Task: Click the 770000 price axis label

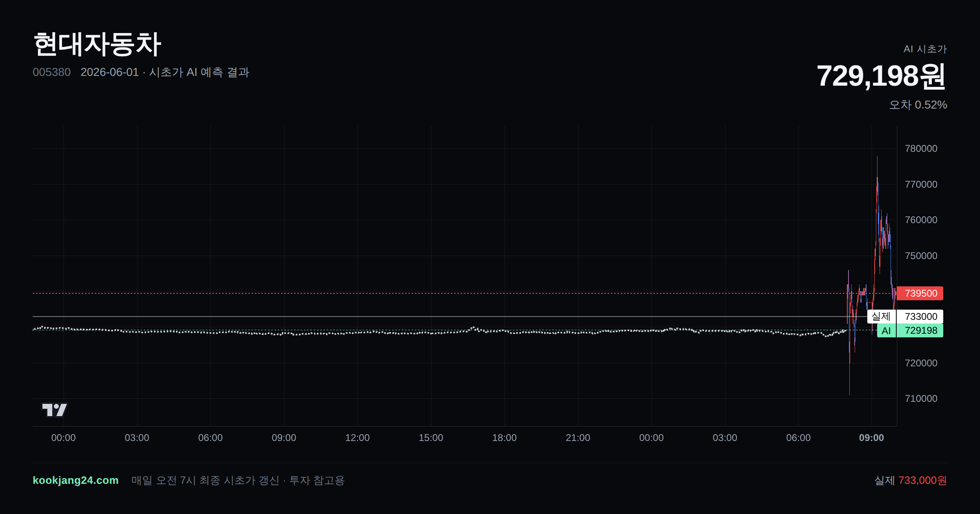Action: coord(921,184)
